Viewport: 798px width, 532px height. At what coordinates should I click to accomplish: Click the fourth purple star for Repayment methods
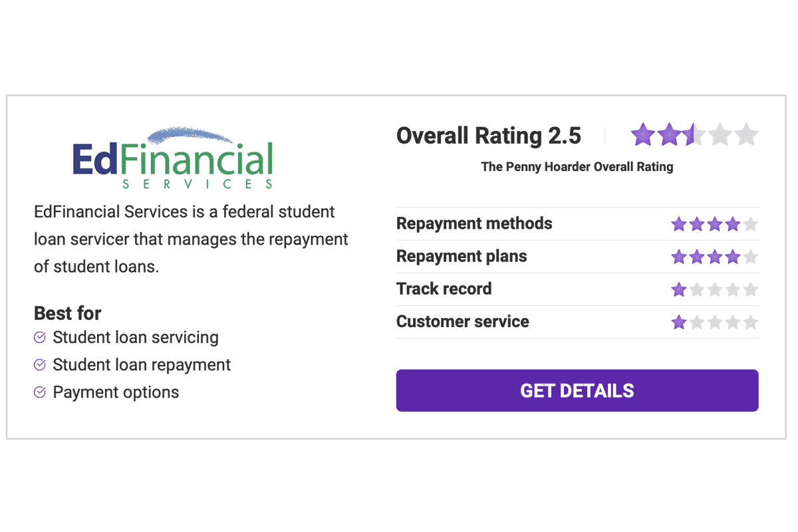click(x=732, y=224)
